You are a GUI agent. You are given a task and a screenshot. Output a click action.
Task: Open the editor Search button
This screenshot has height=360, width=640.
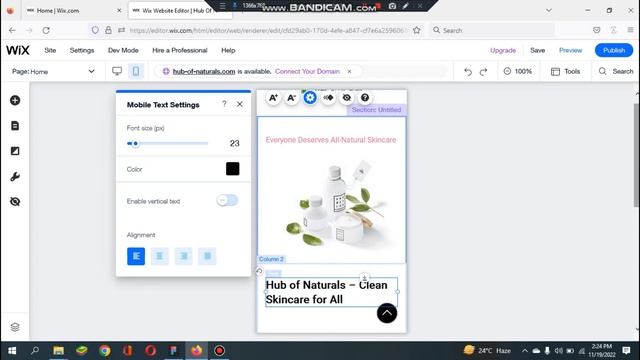(x=616, y=71)
